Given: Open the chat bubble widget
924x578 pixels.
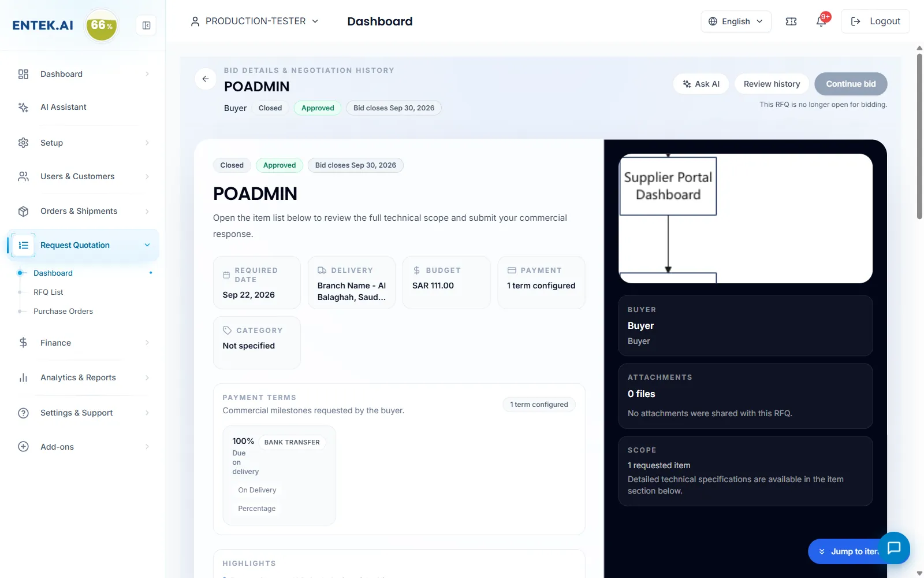Looking at the screenshot, I should 894,547.
